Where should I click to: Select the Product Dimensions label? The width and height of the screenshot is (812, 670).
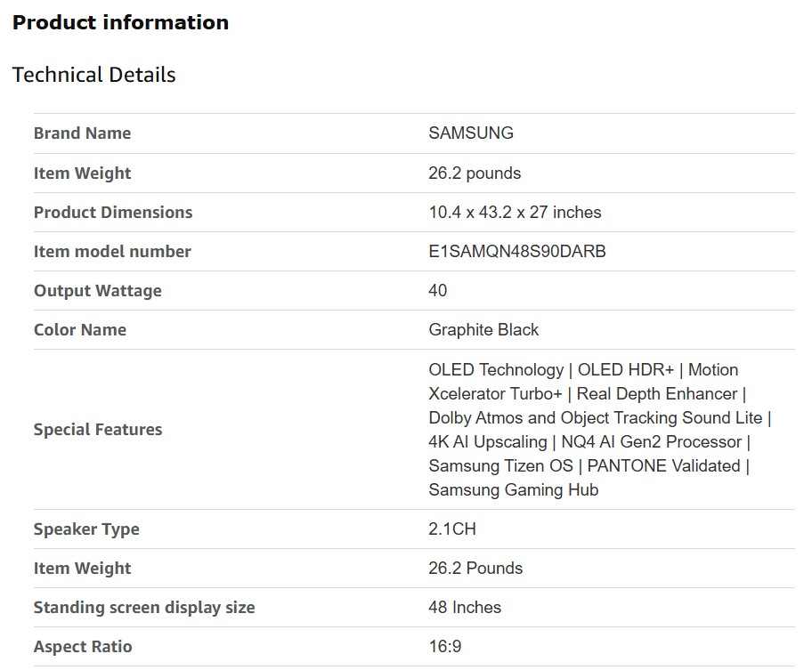pos(113,213)
